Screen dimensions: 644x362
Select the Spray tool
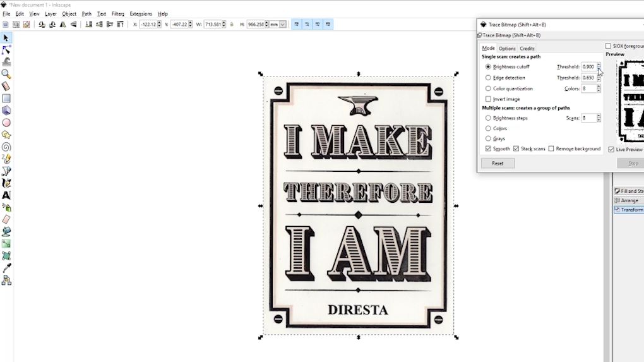[6, 207]
